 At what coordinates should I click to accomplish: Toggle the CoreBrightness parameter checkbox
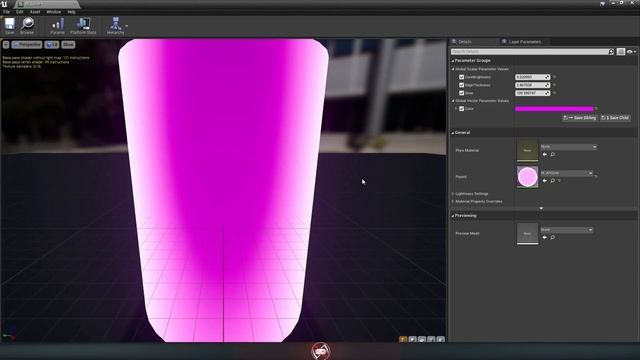(x=462, y=77)
